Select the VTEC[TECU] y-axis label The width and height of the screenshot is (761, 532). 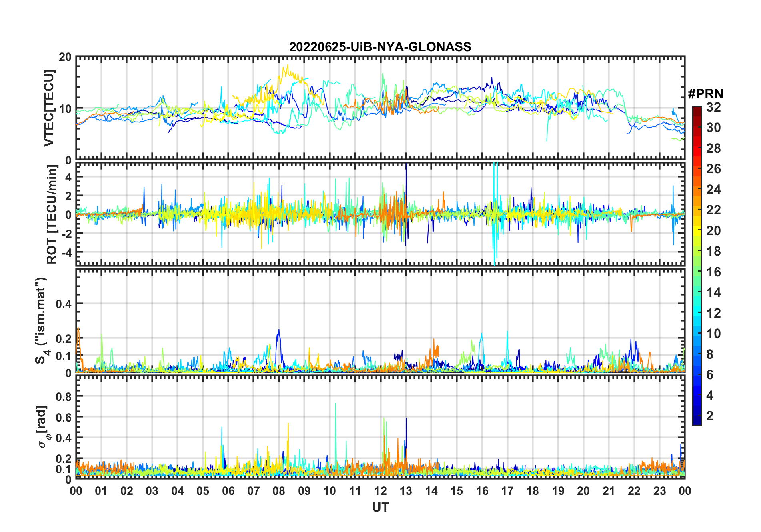coord(49,108)
